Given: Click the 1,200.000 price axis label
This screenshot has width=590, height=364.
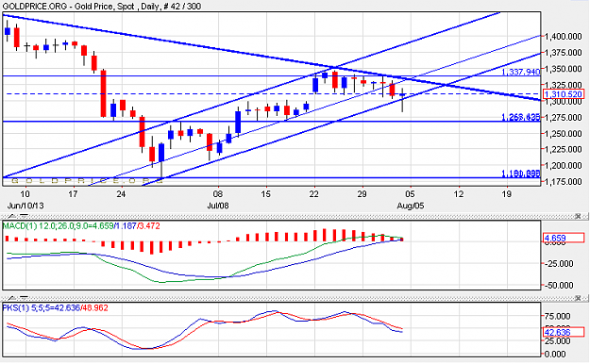Looking at the screenshot, I should point(563,165).
